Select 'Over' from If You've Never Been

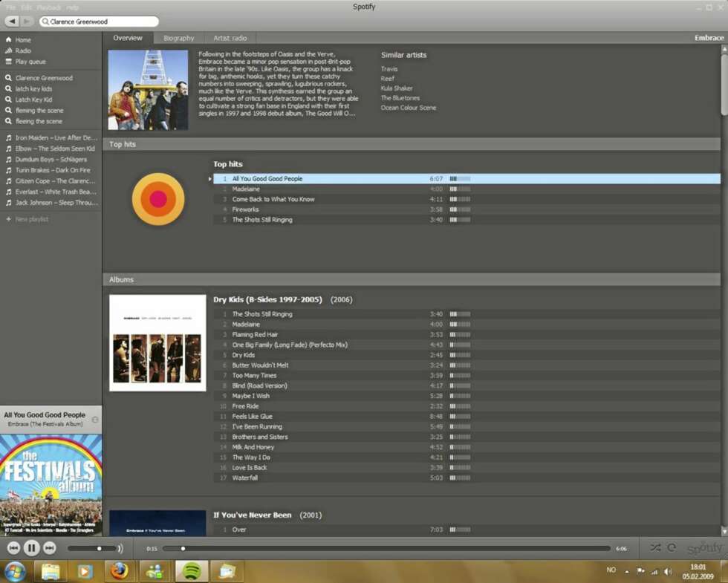pos(467,530)
